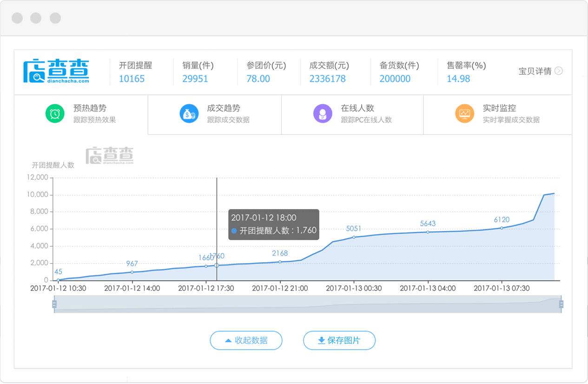Screen dimensions: 588x384
Task: Click the 开团提醒人数 axis title
Action: coord(53,165)
